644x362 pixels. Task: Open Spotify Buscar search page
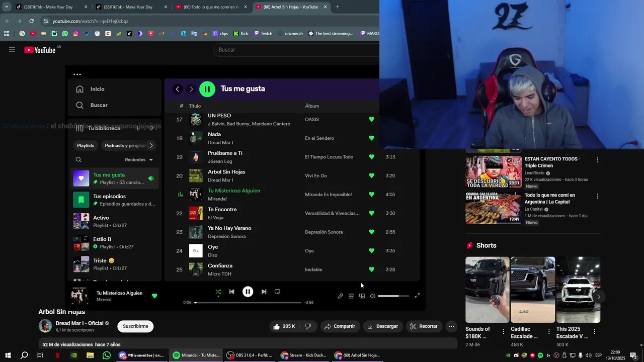(x=92, y=105)
